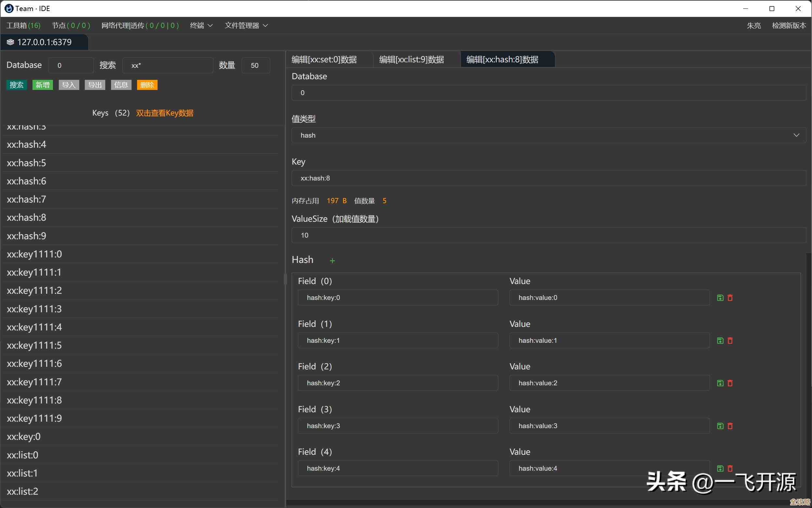Delete hash field 0 with red trash

730,298
